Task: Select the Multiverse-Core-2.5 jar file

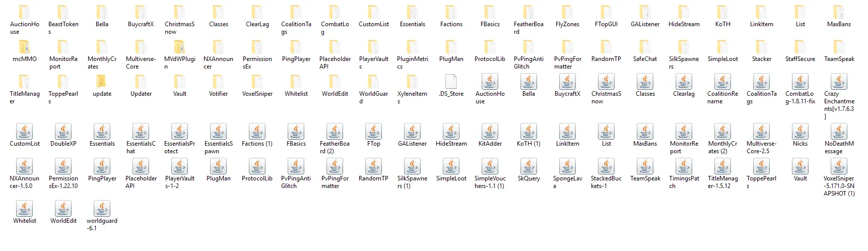Action: [x=761, y=139]
